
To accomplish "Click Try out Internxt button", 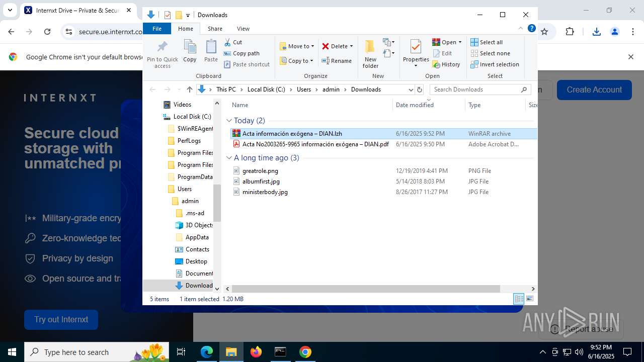I will point(61,319).
